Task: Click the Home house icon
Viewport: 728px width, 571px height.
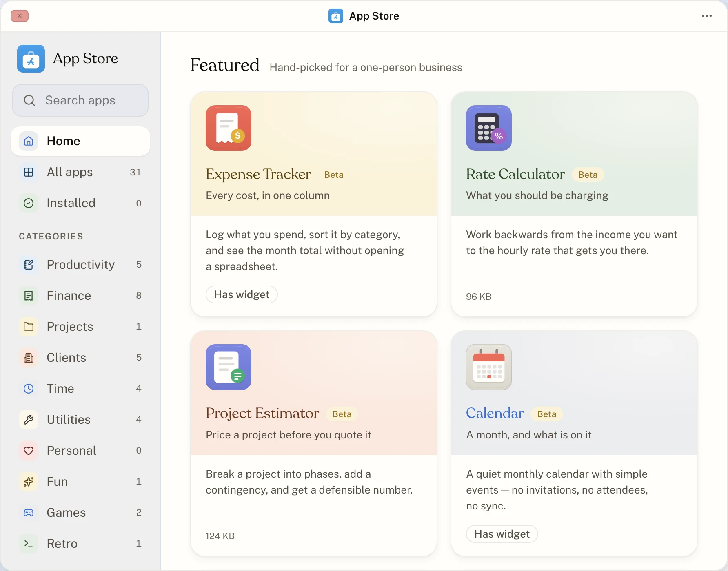Action: coord(29,141)
